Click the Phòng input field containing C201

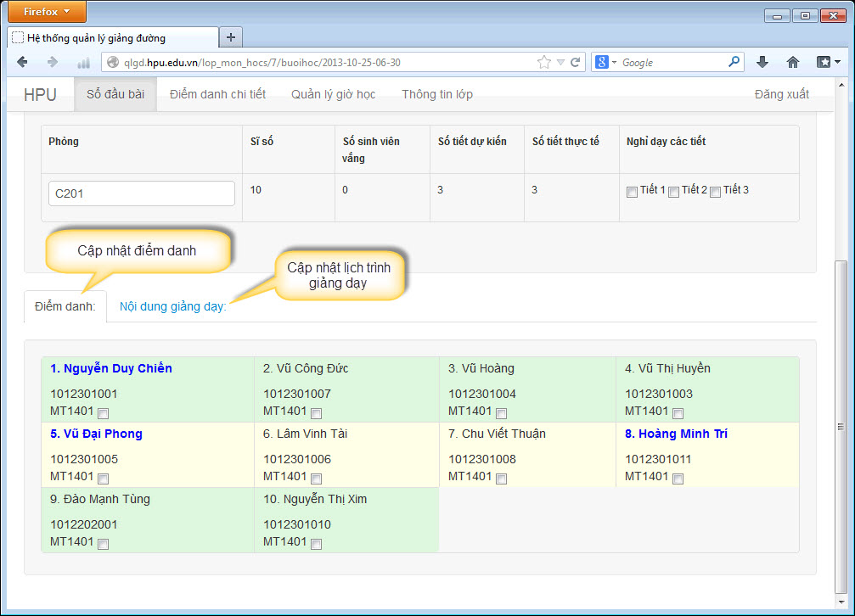[141, 193]
